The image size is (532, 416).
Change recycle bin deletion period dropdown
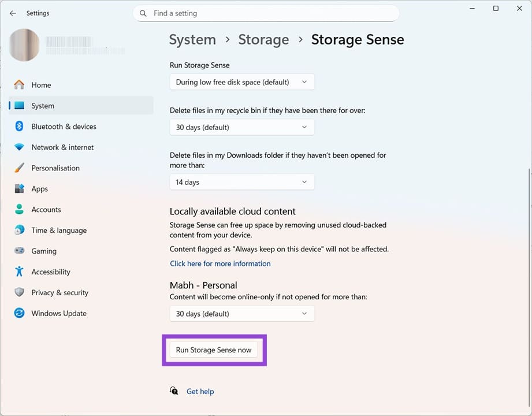241,127
